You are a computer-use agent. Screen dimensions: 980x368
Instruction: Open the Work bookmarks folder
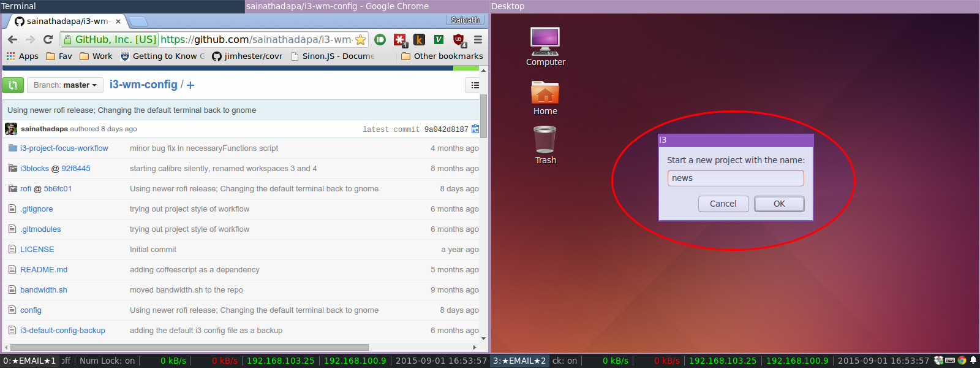click(96, 56)
